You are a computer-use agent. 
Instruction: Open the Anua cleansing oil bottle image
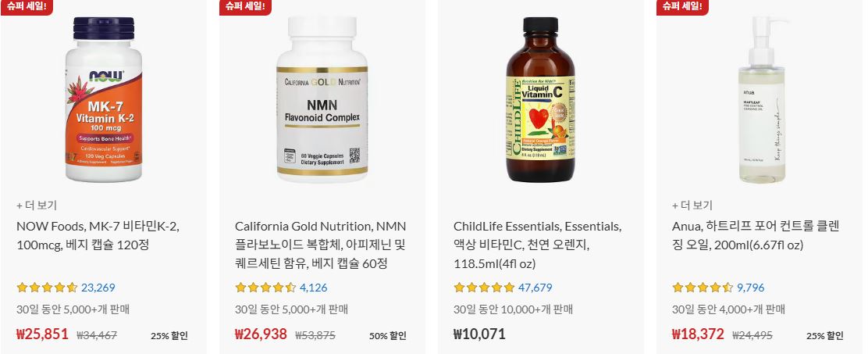click(761, 99)
